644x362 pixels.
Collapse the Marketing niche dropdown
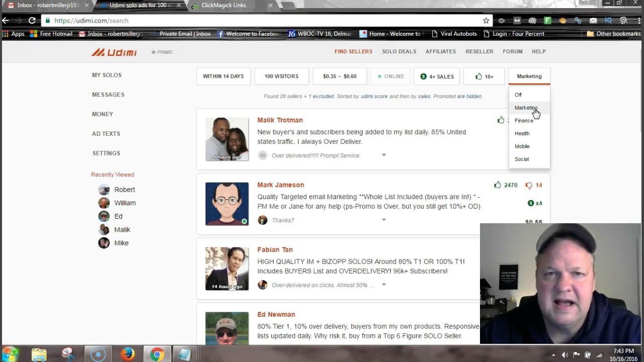tap(529, 76)
